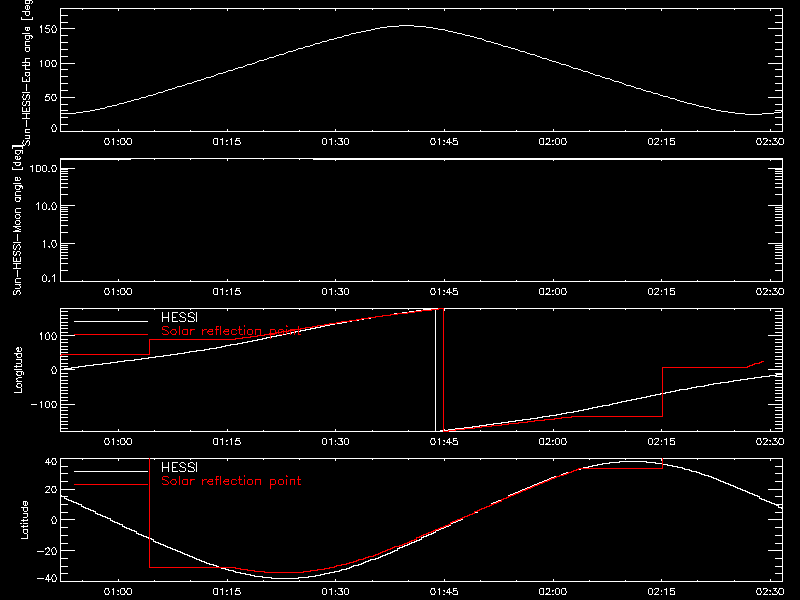Click white HESSI legend line in Latitude plot

tap(111, 471)
